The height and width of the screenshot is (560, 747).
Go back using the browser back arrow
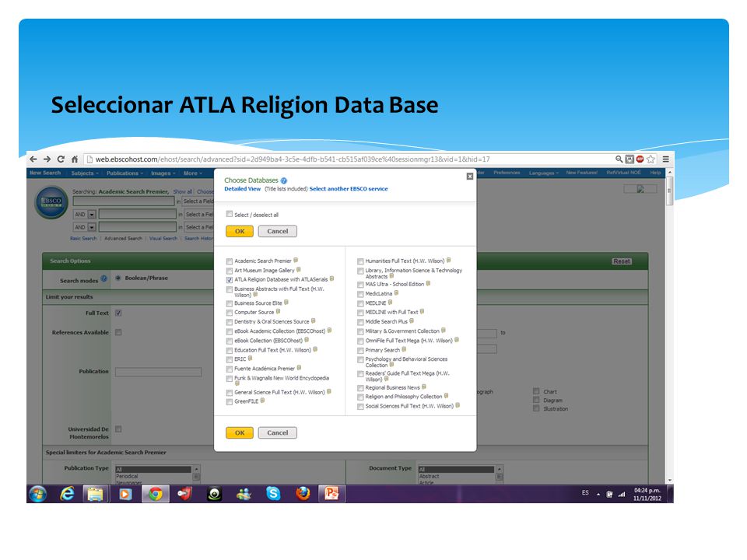33,159
